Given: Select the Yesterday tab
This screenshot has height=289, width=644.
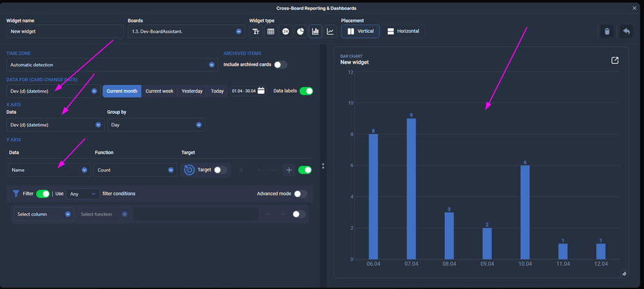Looking at the screenshot, I should coord(192,91).
